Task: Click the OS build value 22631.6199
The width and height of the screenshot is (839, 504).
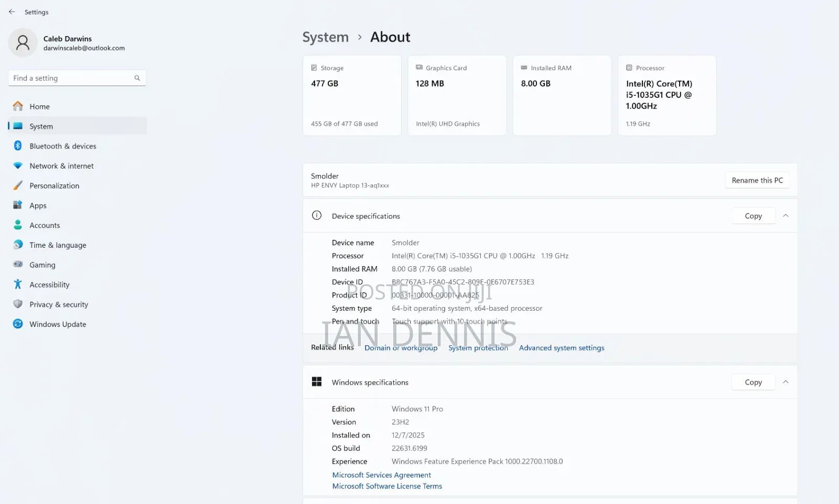Action: point(410,448)
